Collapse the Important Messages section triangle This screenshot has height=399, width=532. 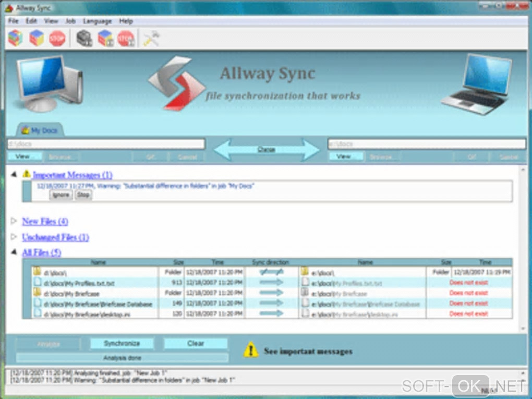[x=14, y=174]
